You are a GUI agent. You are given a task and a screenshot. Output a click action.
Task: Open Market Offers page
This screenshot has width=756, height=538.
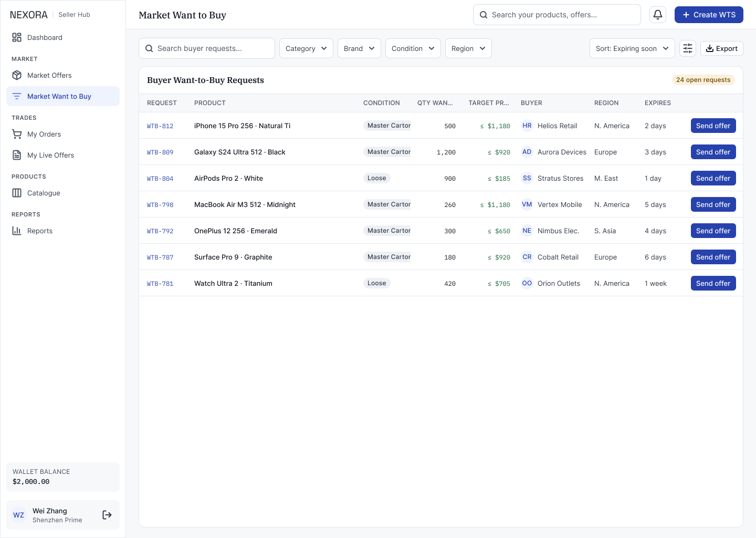tap(63, 75)
